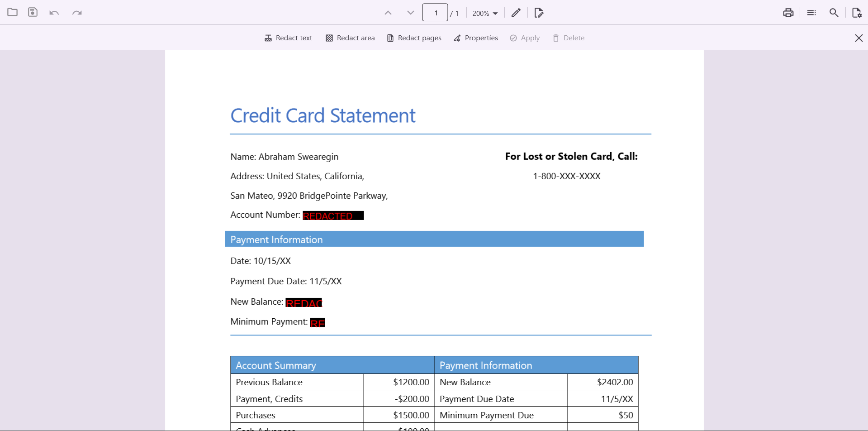
Task: Close the redaction toolbar
Action: [858, 38]
